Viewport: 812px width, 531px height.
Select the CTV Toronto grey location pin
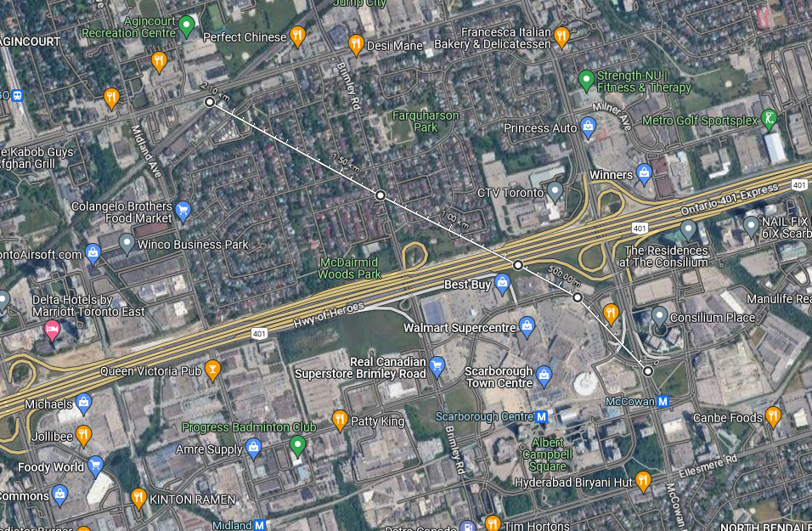[x=555, y=192]
